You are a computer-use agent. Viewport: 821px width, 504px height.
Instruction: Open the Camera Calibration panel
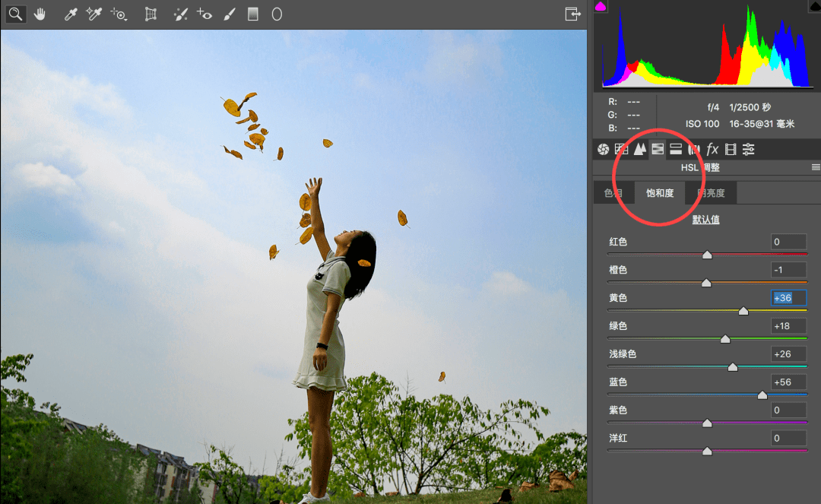pos(731,150)
